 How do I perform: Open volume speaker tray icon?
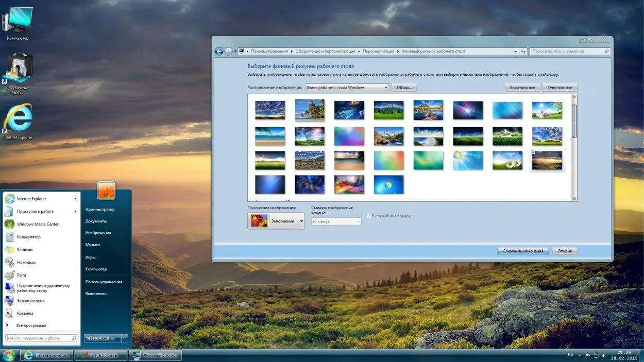point(604,355)
